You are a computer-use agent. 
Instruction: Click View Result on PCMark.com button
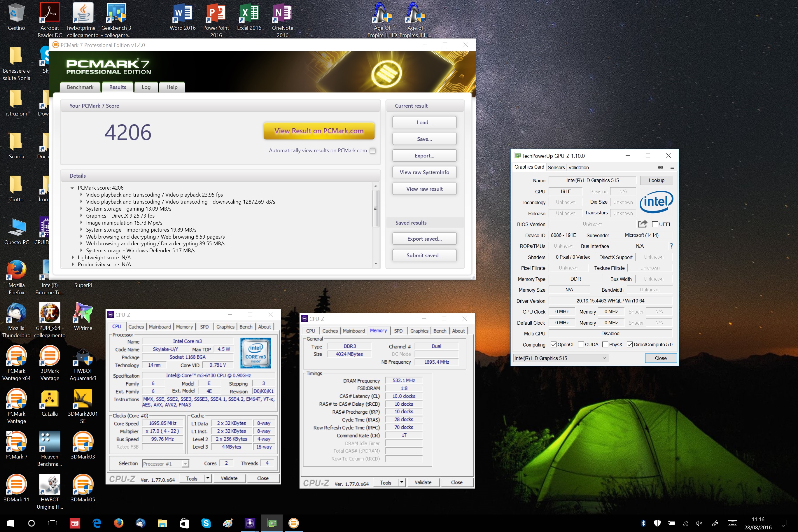point(318,131)
